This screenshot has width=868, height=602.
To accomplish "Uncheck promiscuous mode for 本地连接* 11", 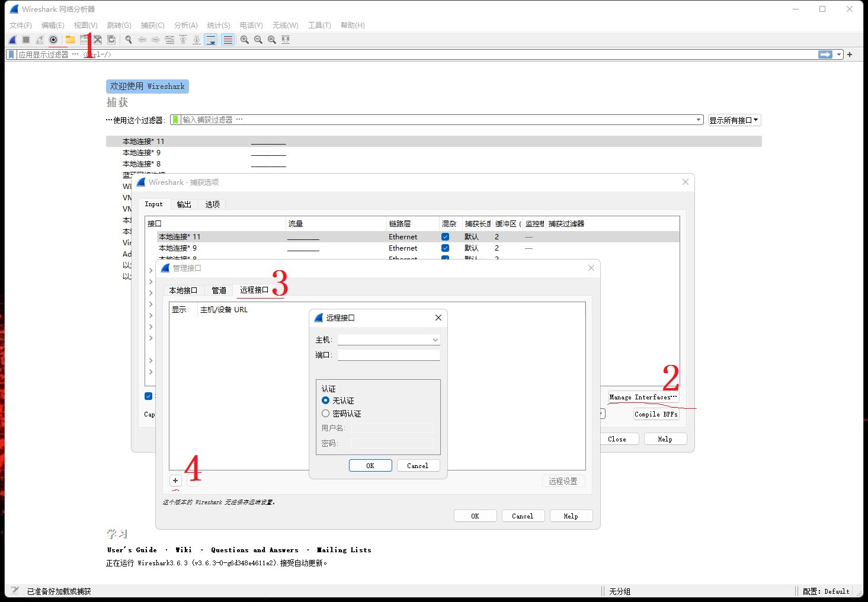I will coord(445,237).
